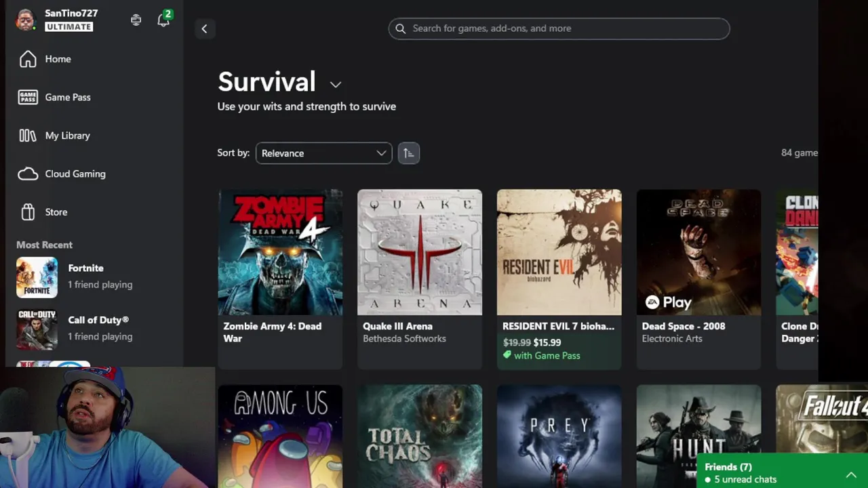Open Zombie Army 4: Dead War tile
868x488 pixels.
(280, 279)
